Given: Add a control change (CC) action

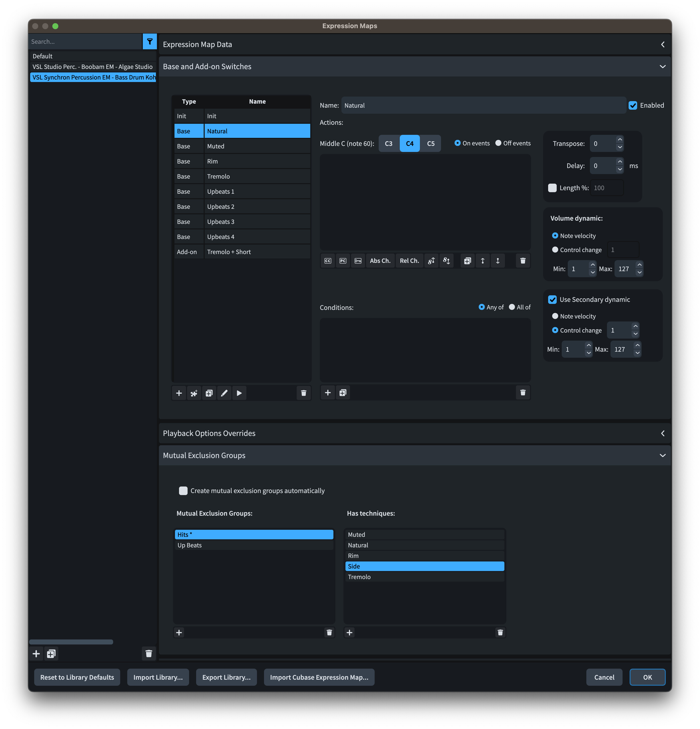Looking at the screenshot, I should [x=328, y=261].
